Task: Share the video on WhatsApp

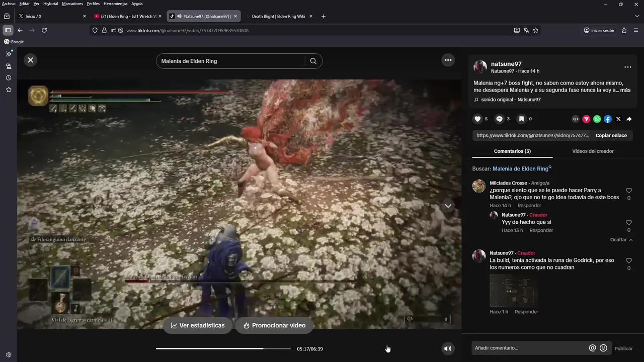Action: coord(597,119)
